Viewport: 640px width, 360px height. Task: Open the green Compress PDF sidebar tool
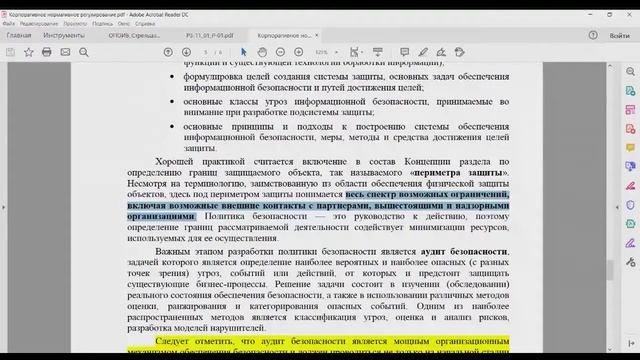tap(631, 224)
